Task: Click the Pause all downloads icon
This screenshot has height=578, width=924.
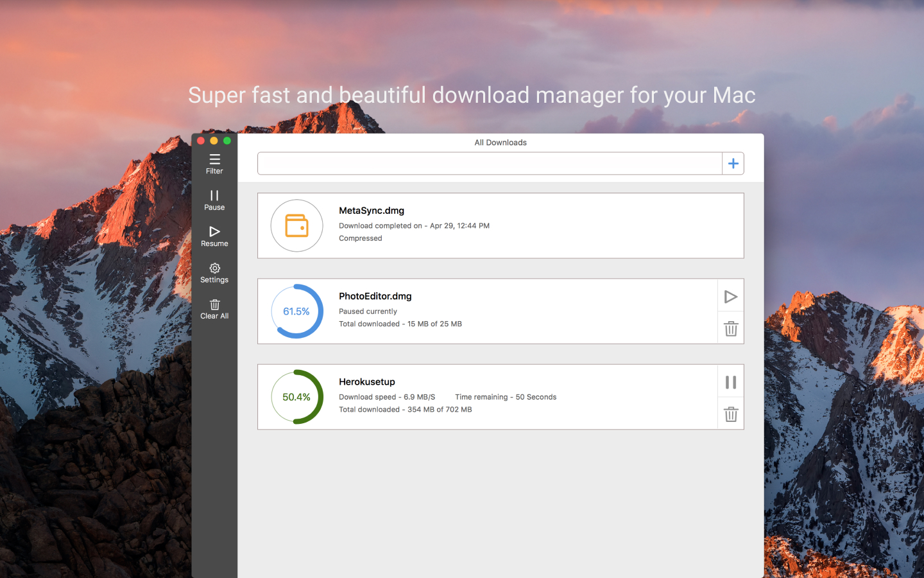Action: 214,195
